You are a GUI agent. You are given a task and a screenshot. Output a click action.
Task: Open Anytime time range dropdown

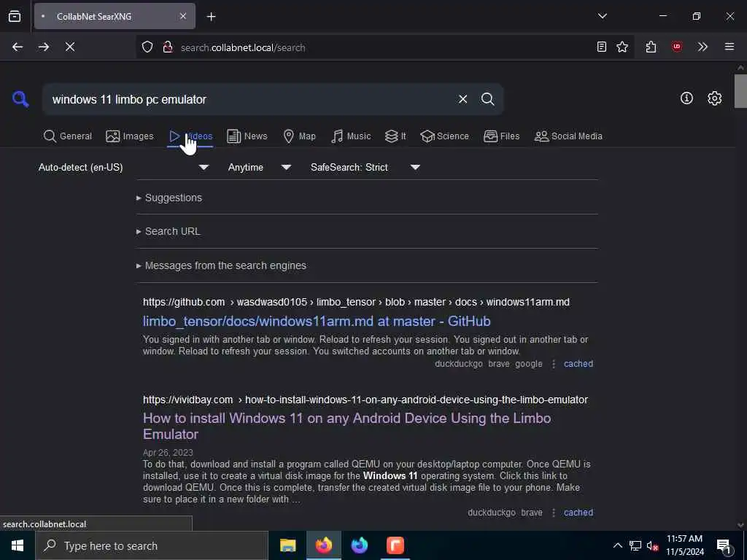click(x=260, y=167)
